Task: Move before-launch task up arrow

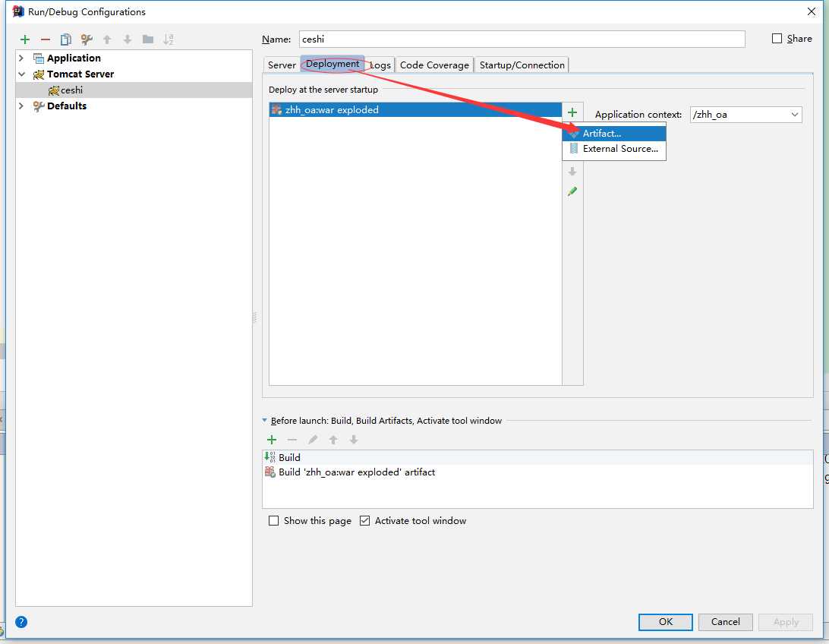Action: tap(333, 440)
